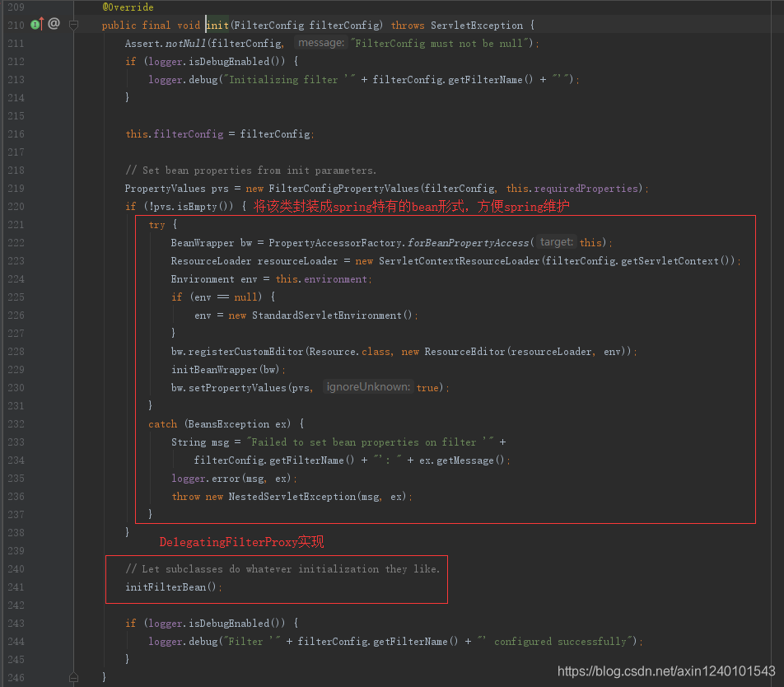Click StandardServletEnvironment on line 226

tap(327, 315)
